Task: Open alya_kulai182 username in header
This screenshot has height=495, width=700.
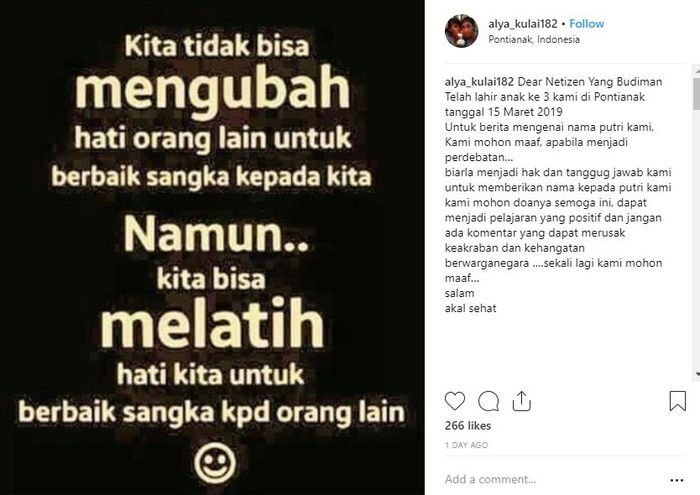Action: pos(523,24)
